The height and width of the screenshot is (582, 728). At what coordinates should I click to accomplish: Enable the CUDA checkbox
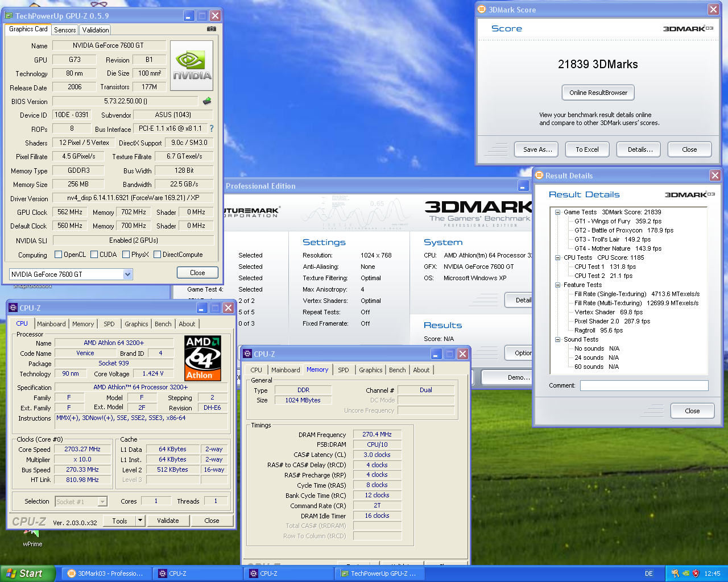(94, 255)
